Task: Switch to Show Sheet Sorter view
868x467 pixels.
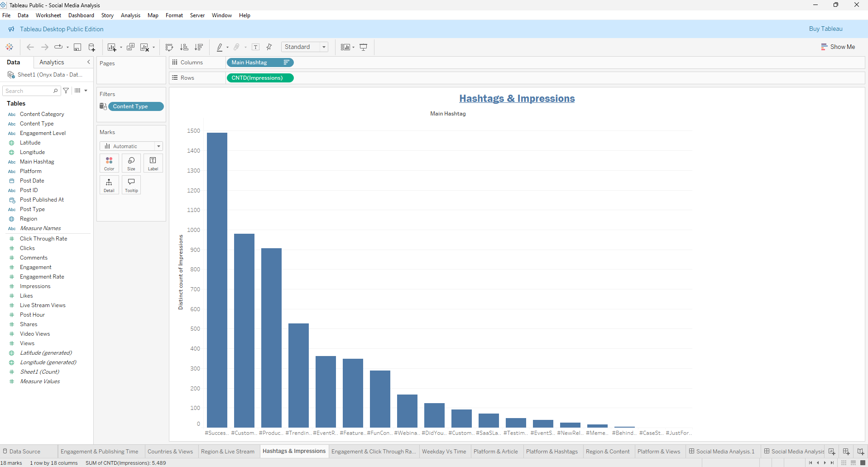Action: click(x=844, y=463)
